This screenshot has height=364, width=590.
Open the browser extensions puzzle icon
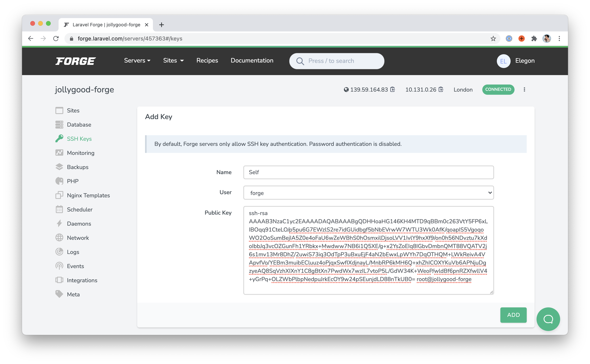click(x=534, y=39)
